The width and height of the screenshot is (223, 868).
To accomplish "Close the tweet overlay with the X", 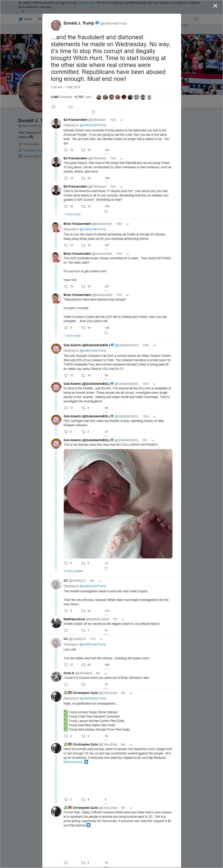I will point(215,6).
